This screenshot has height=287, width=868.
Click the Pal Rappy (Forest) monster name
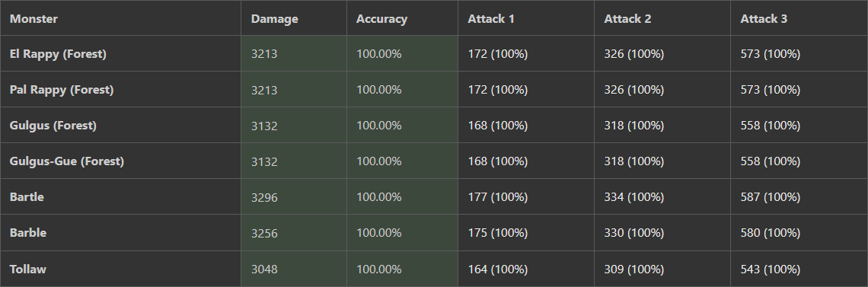point(62,90)
